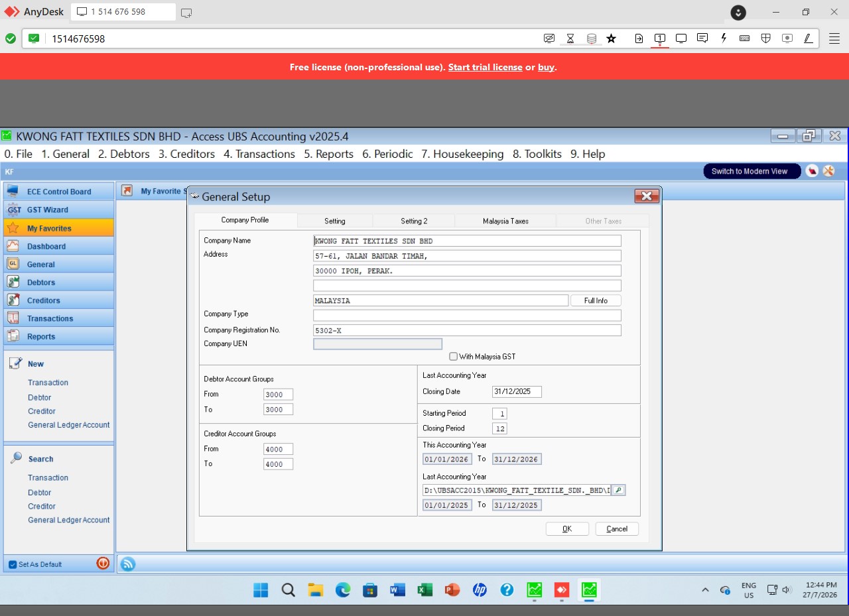Start AnyDesk session recording icon
849x616 pixels.
[x=787, y=38]
